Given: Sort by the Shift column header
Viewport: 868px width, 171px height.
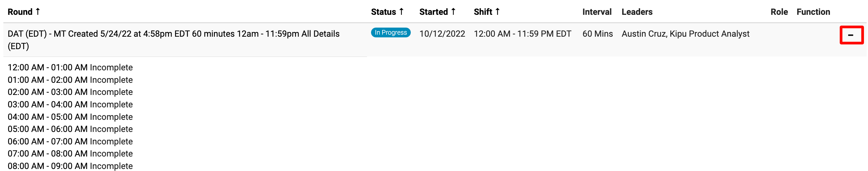Looking at the screenshot, I should tap(483, 12).
